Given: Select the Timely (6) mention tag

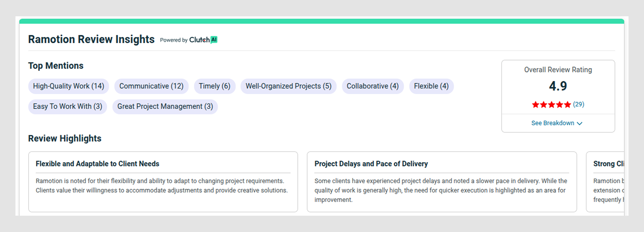Looking at the screenshot, I should [215, 86].
